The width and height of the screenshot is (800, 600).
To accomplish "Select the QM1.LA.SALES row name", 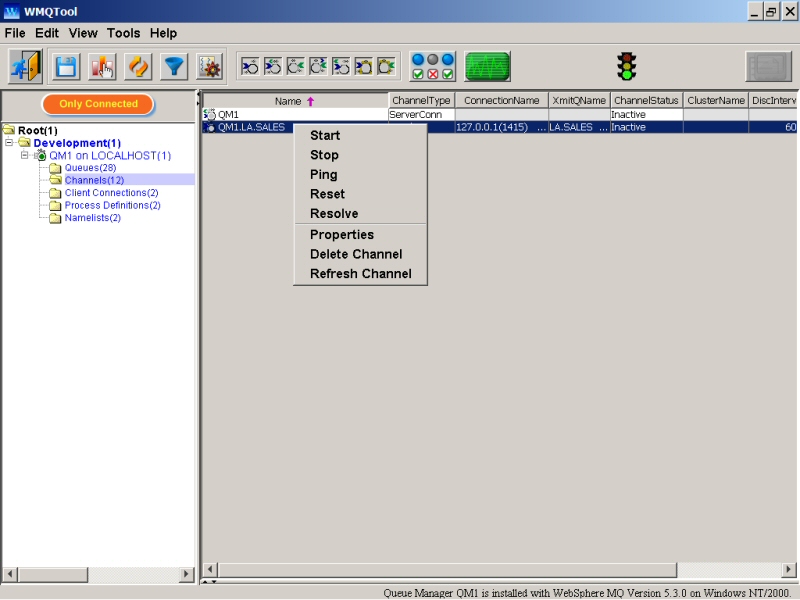I will pyautogui.click(x=251, y=127).
